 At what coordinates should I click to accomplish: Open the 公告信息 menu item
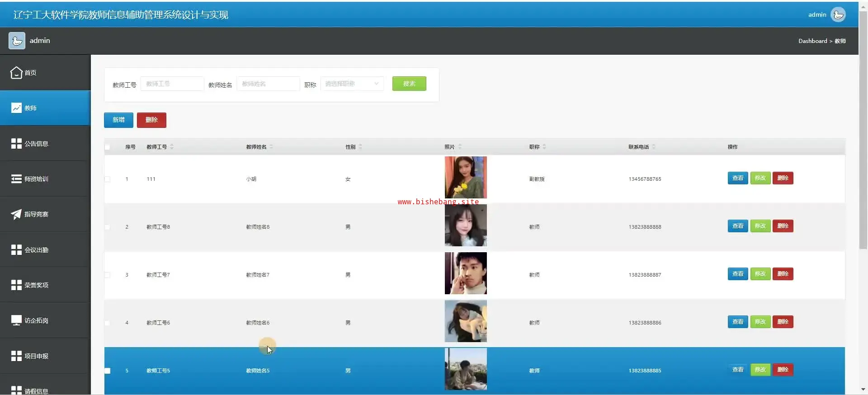point(45,143)
